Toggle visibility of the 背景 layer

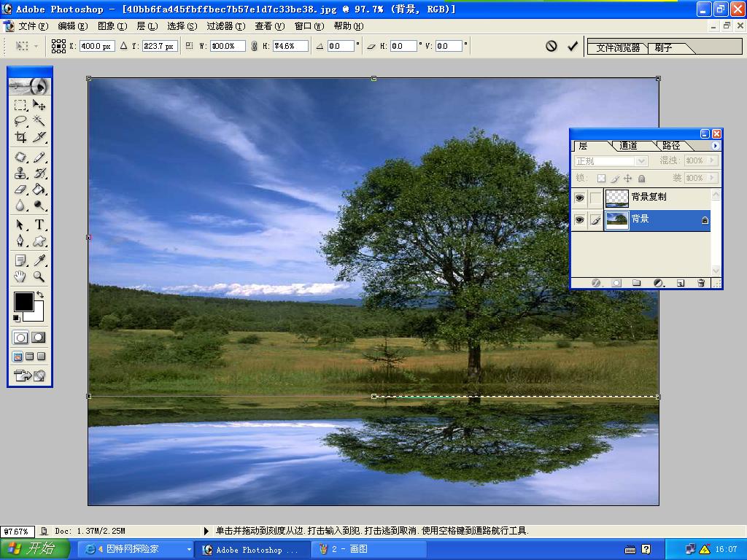pos(580,219)
